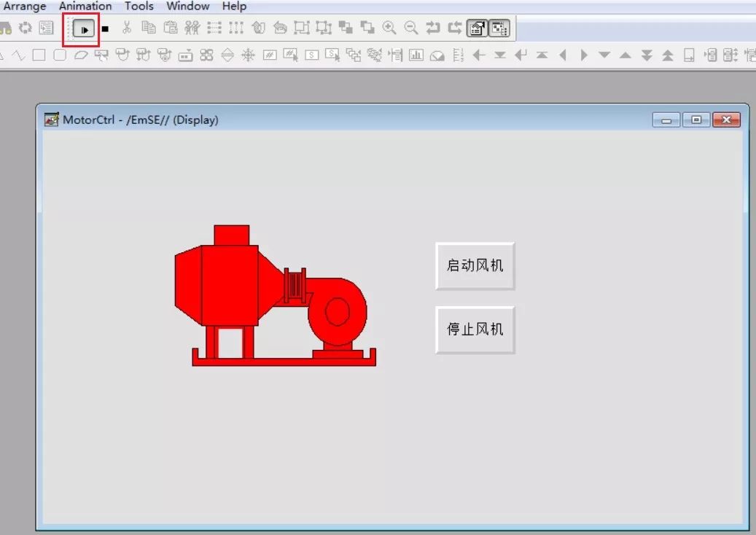This screenshot has height=535, width=756.
Task: Click the 启动风机 button
Action: (x=475, y=265)
